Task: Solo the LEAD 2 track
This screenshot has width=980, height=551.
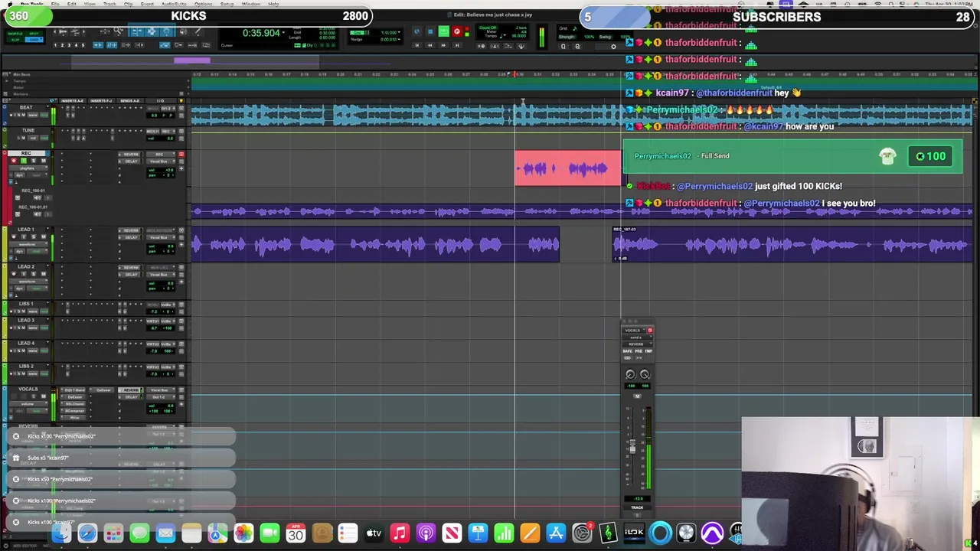Action: [34, 274]
